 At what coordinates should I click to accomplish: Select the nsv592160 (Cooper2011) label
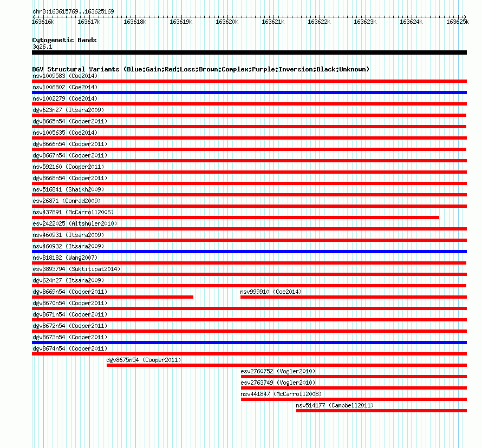(x=68, y=167)
